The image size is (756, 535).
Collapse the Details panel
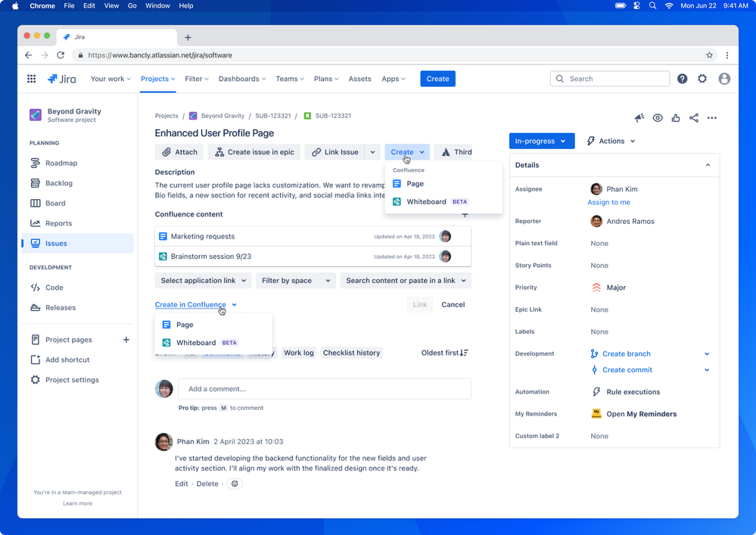(708, 165)
